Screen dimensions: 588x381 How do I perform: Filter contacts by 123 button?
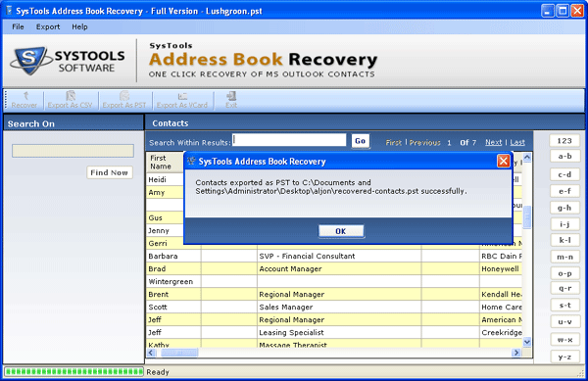[x=564, y=141]
